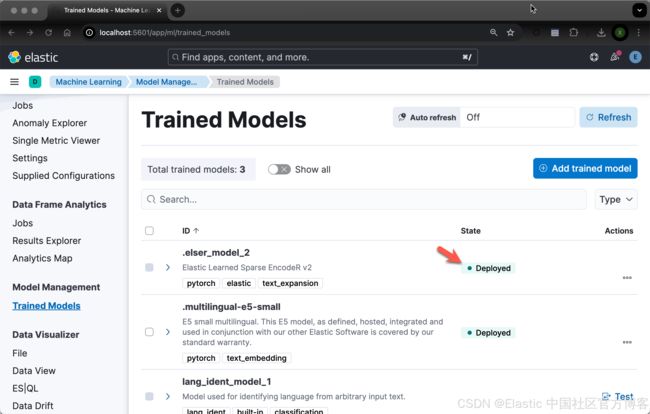Open Single Metric Viewer in sidebar
This screenshot has height=414, width=650.
tap(56, 140)
